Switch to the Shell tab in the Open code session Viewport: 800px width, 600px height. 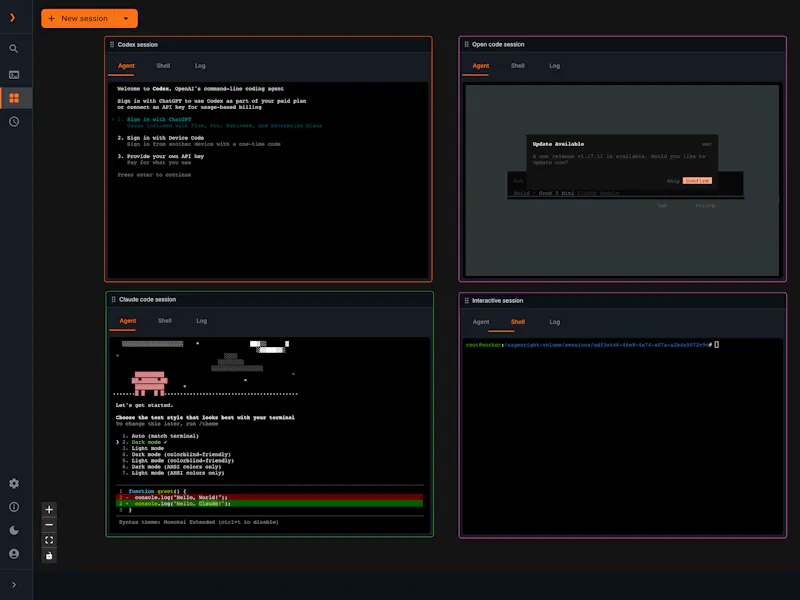pos(518,66)
